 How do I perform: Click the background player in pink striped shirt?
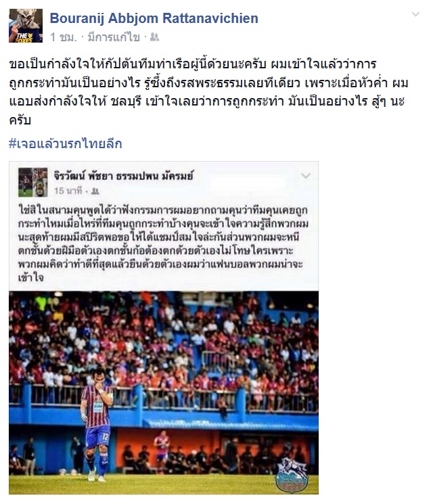pyautogui.click(x=162, y=450)
